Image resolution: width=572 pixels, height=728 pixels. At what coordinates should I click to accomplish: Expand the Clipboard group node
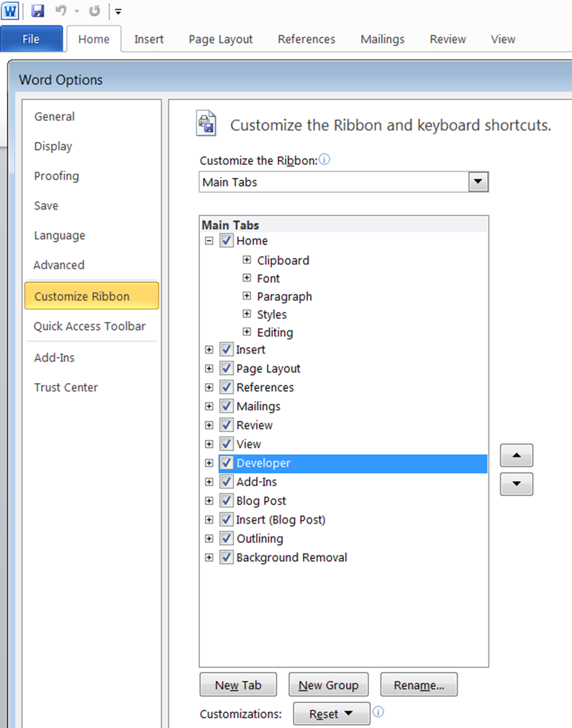[247, 259]
